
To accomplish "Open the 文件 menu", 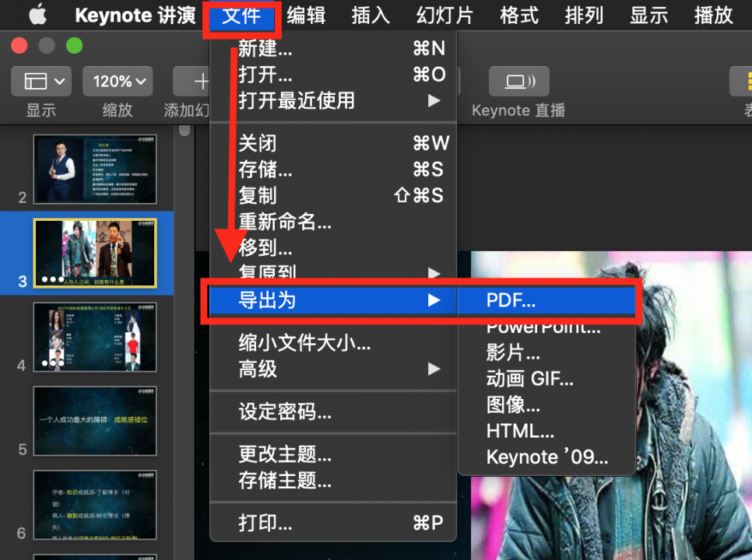I will click(241, 16).
